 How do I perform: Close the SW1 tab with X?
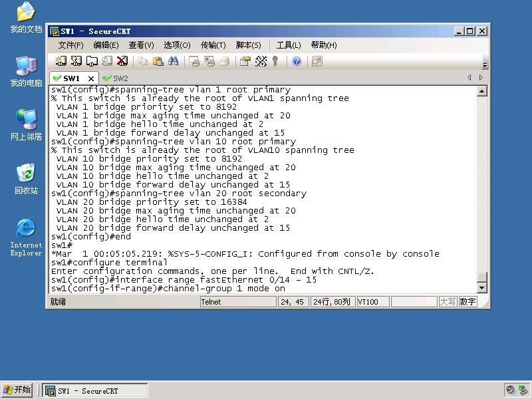tap(91, 78)
